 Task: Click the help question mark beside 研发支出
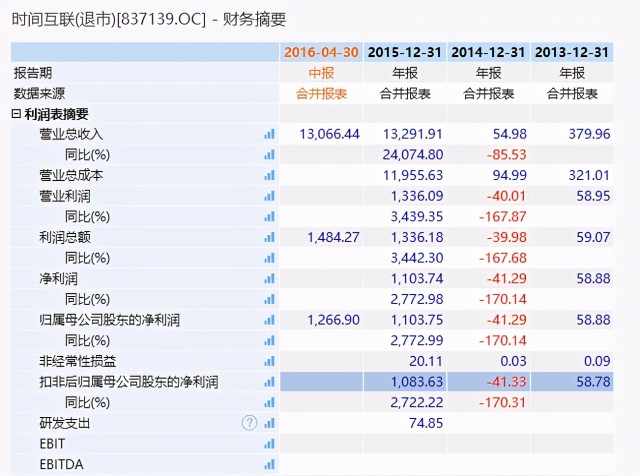coord(249,423)
